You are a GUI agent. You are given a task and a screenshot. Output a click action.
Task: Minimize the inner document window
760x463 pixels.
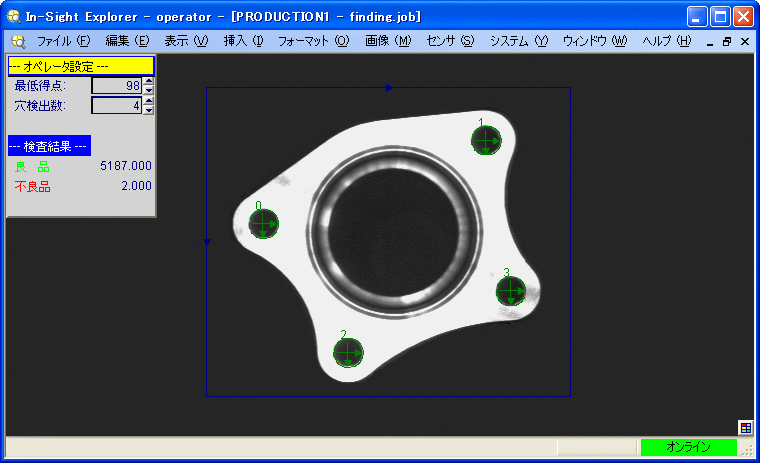click(x=710, y=42)
